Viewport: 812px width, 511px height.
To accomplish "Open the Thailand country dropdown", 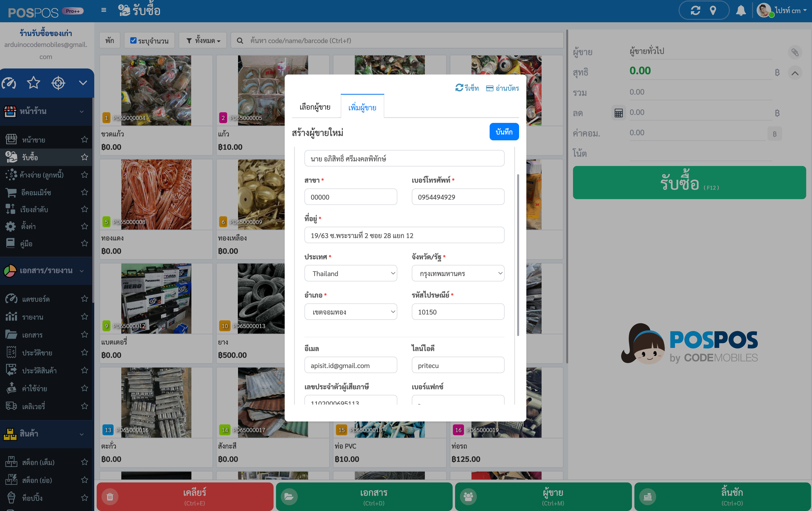I will 350,273.
